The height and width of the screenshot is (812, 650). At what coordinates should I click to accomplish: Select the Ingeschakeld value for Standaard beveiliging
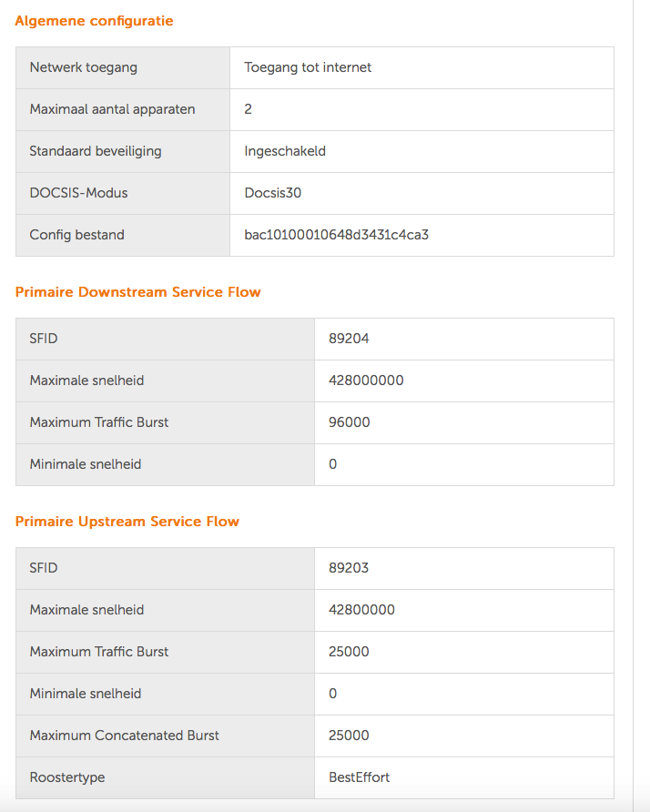click(x=285, y=151)
